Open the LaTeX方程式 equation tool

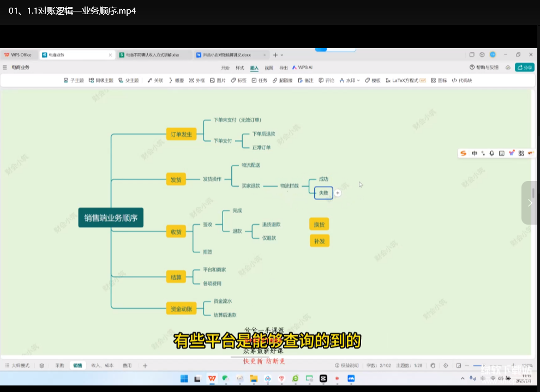coord(405,80)
